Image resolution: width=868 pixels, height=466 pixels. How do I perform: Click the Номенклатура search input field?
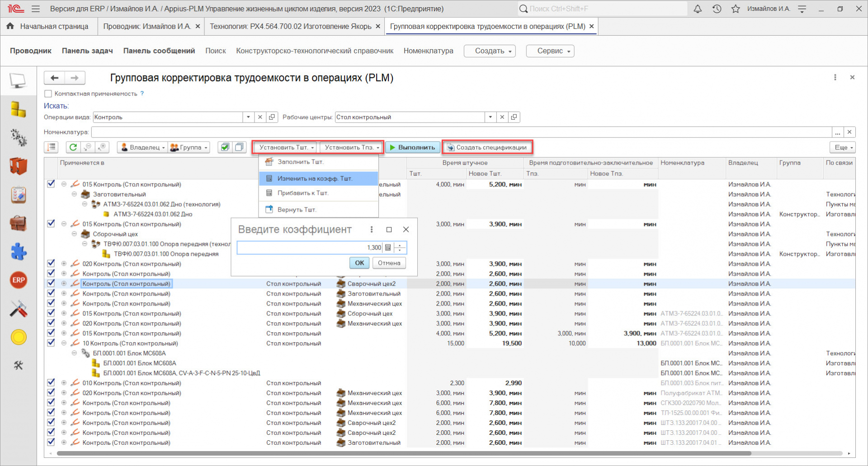[x=461, y=132]
